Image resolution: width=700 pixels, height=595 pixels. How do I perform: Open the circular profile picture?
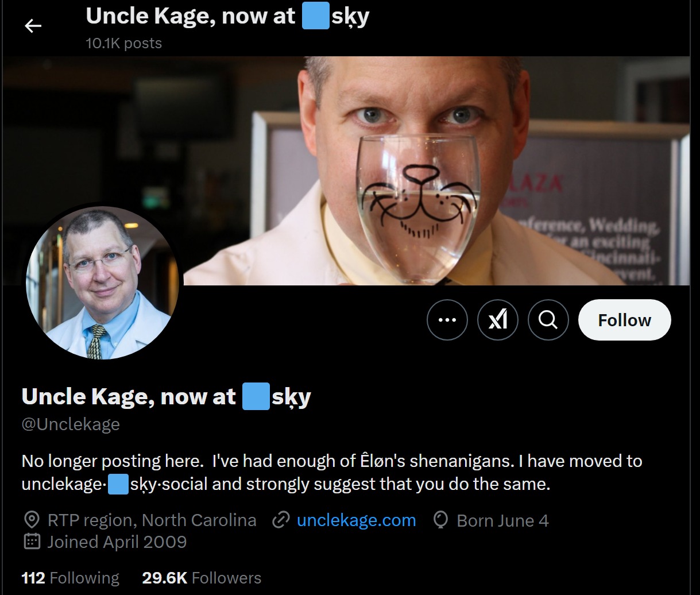103,283
